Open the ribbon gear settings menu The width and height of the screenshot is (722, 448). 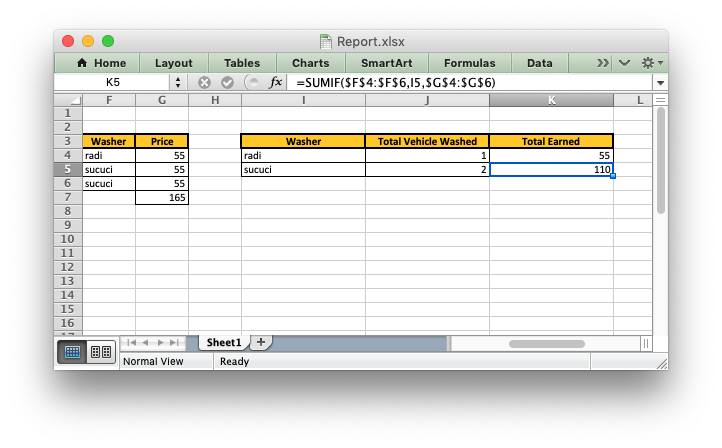click(652, 63)
